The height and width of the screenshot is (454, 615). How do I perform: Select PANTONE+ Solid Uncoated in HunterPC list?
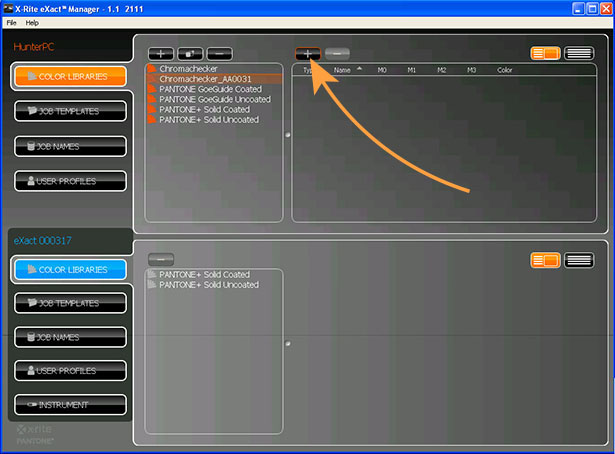[x=214, y=120]
